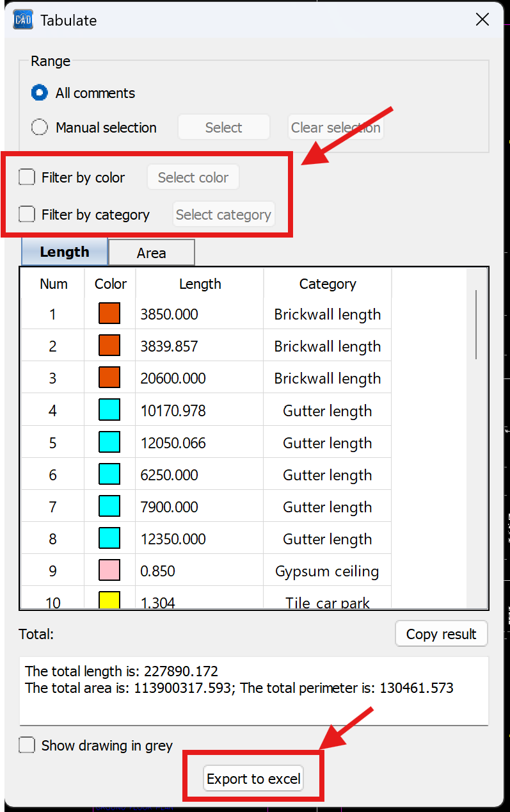Click the Copy result button
Image resolution: width=510 pixels, height=812 pixels.
[441, 634]
